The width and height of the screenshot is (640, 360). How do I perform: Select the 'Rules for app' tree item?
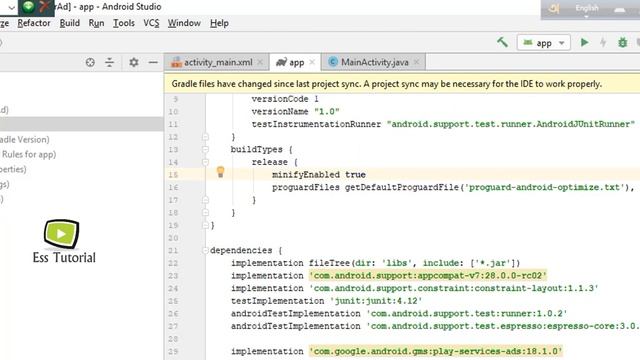click(29, 154)
